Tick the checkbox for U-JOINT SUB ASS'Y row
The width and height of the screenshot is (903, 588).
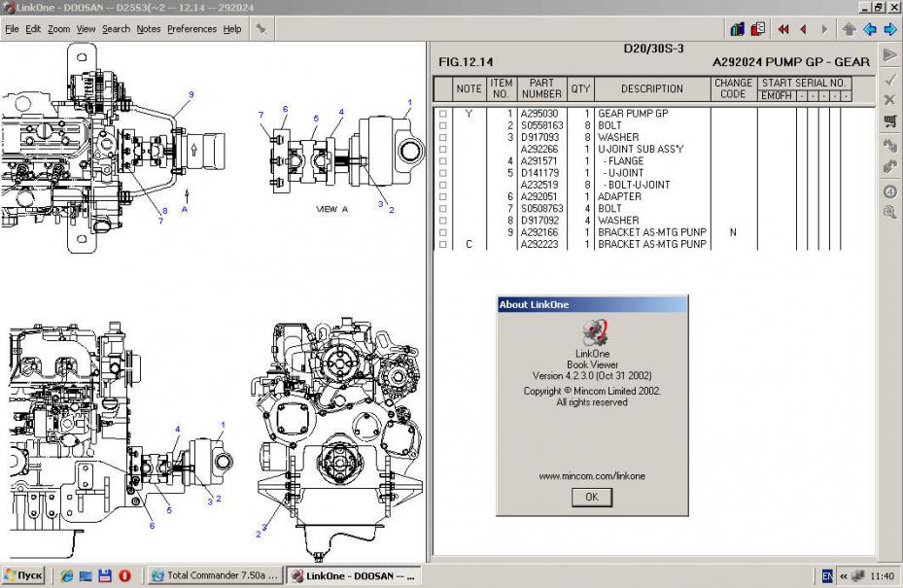(x=443, y=149)
